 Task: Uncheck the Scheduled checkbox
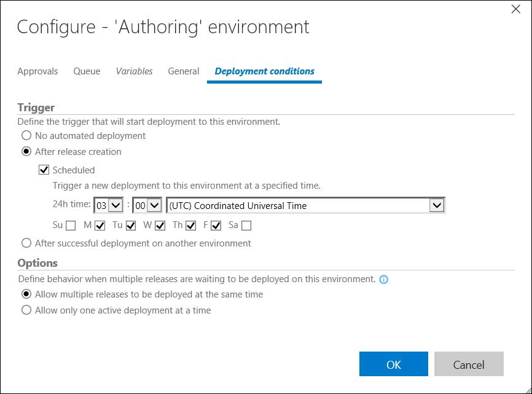tap(44, 170)
